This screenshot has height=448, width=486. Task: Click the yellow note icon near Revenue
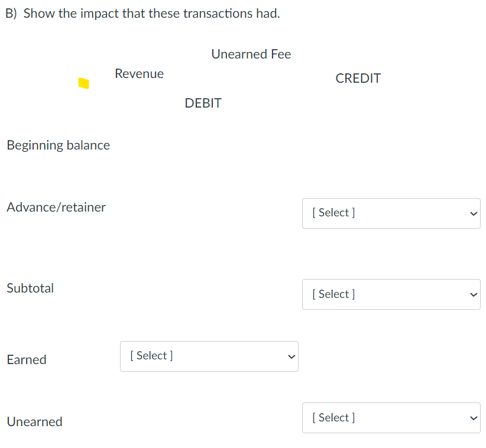[x=83, y=83]
